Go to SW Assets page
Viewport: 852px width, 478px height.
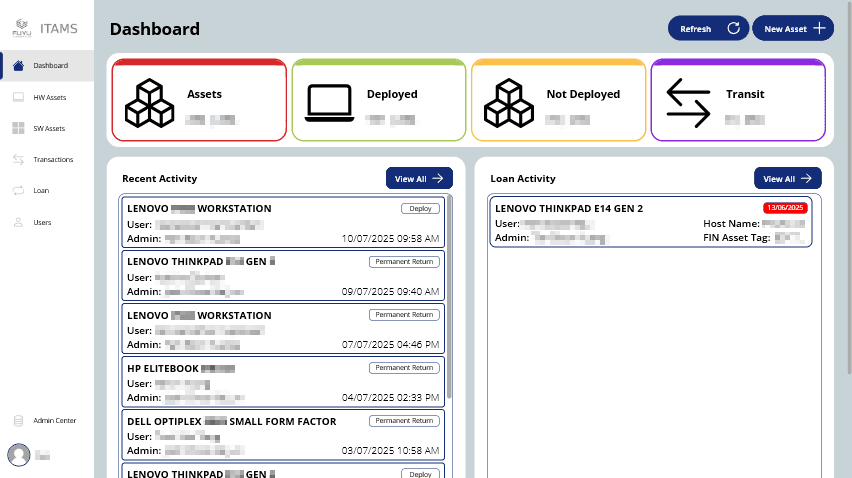point(47,128)
